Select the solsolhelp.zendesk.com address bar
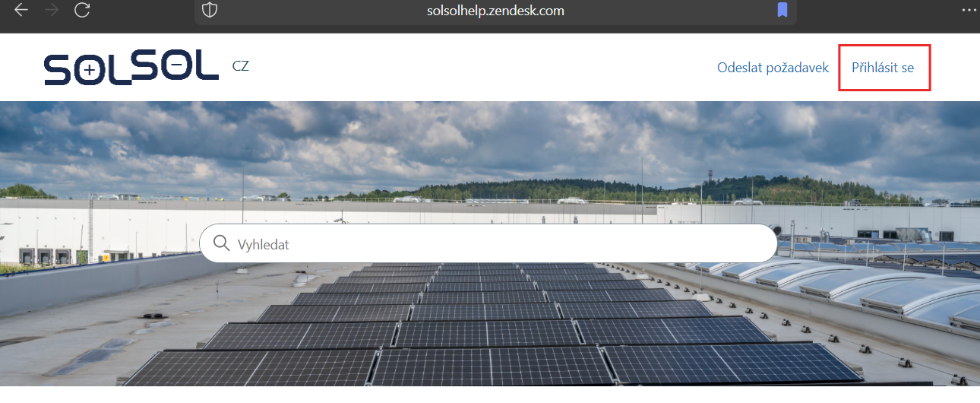 495,11
